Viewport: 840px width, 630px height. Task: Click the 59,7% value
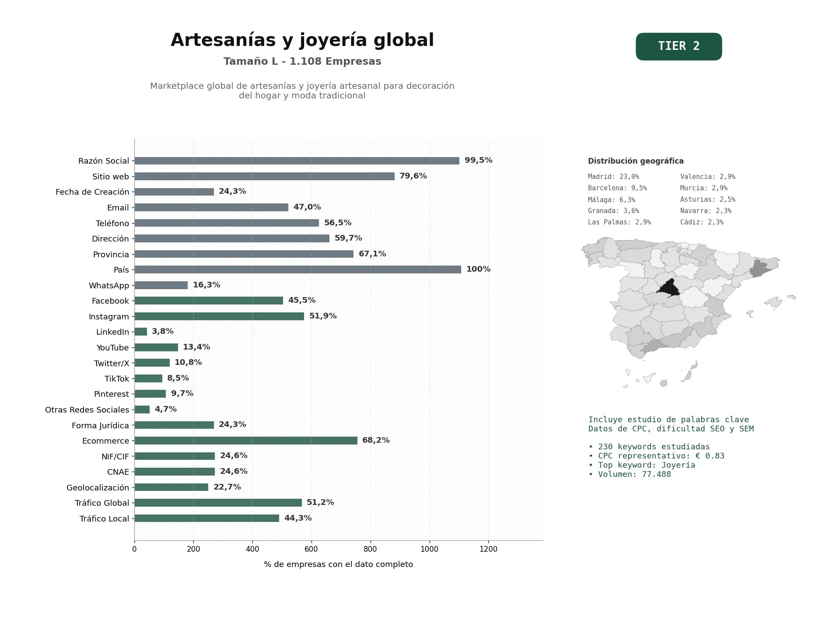[x=348, y=238]
